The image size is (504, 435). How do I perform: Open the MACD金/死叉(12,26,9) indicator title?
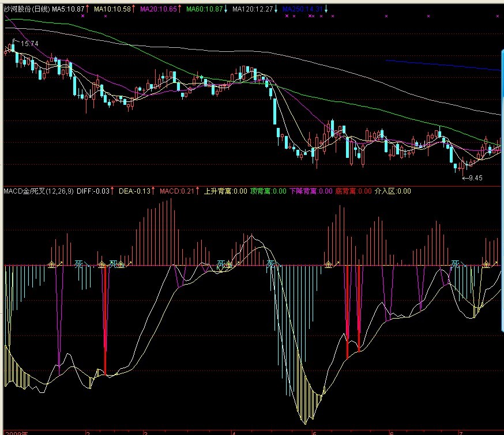coord(39,191)
